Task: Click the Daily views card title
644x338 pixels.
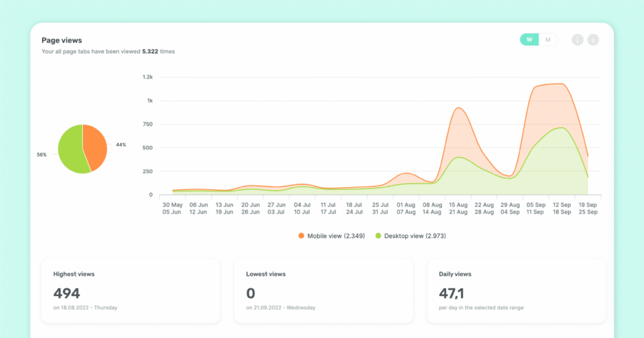Action: [455, 274]
